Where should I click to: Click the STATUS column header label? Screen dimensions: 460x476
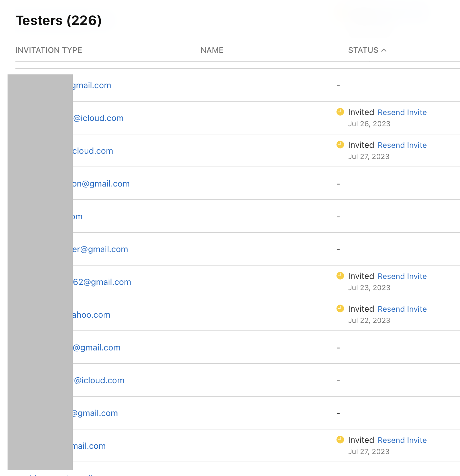pos(363,50)
